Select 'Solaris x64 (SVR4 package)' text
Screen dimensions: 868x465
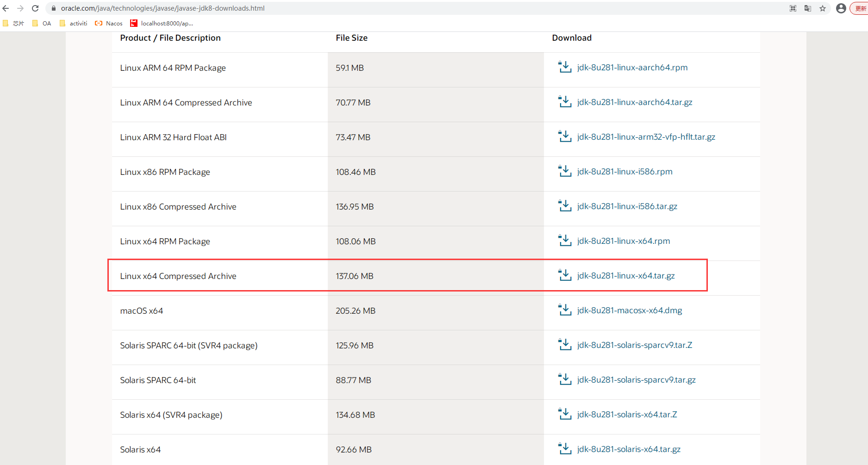click(x=171, y=415)
